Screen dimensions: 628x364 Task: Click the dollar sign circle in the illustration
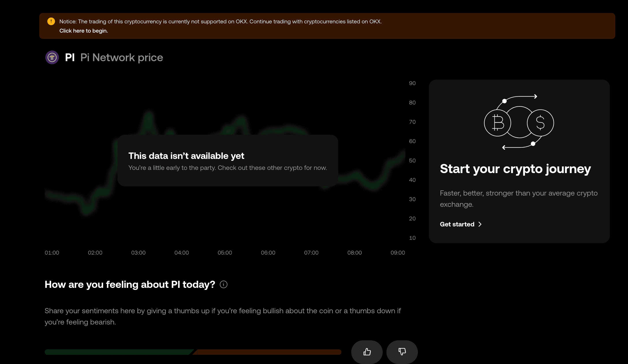540,123
